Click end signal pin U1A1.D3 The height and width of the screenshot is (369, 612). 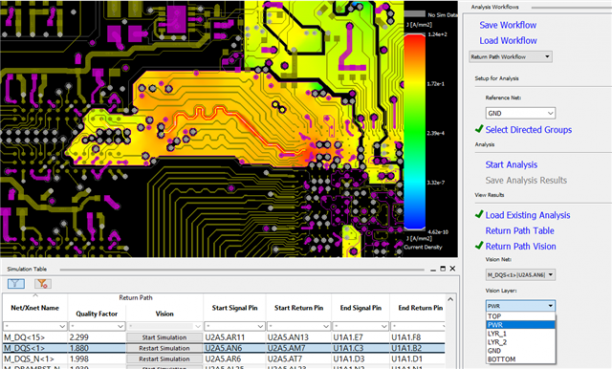pyautogui.click(x=349, y=359)
